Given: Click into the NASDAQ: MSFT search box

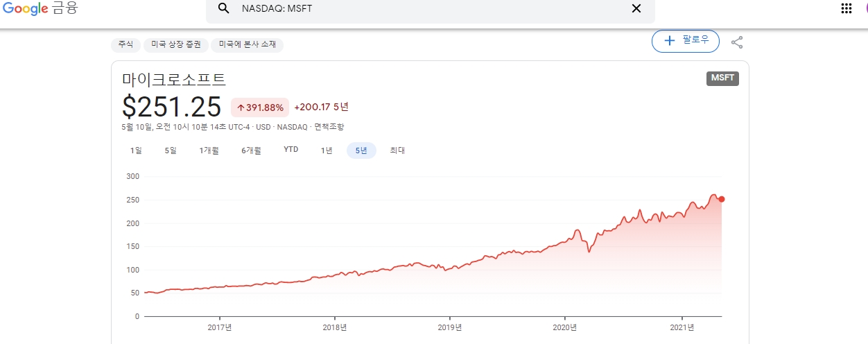Looking at the screenshot, I should click(x=431, y=9).
